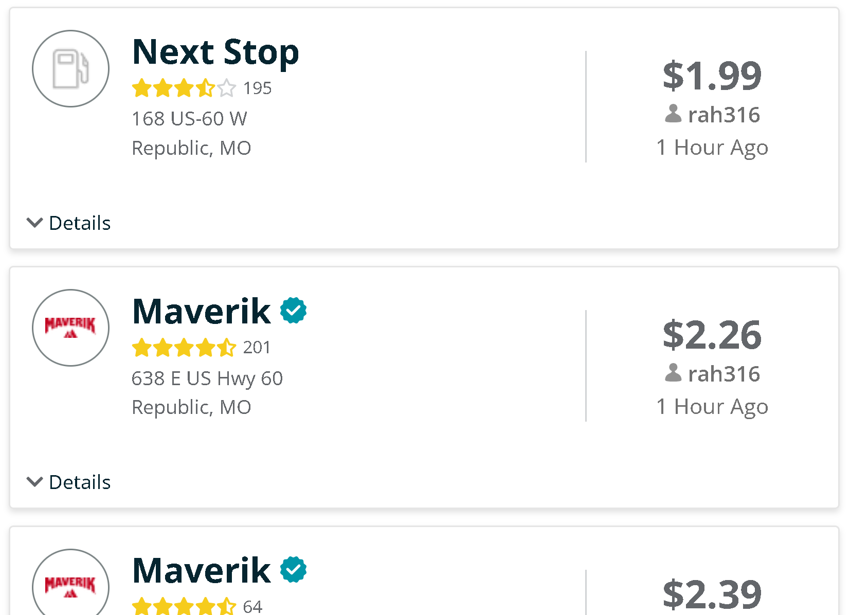
Task: Click the $2.26 Maverik price
Action: [x=712, y=335]
